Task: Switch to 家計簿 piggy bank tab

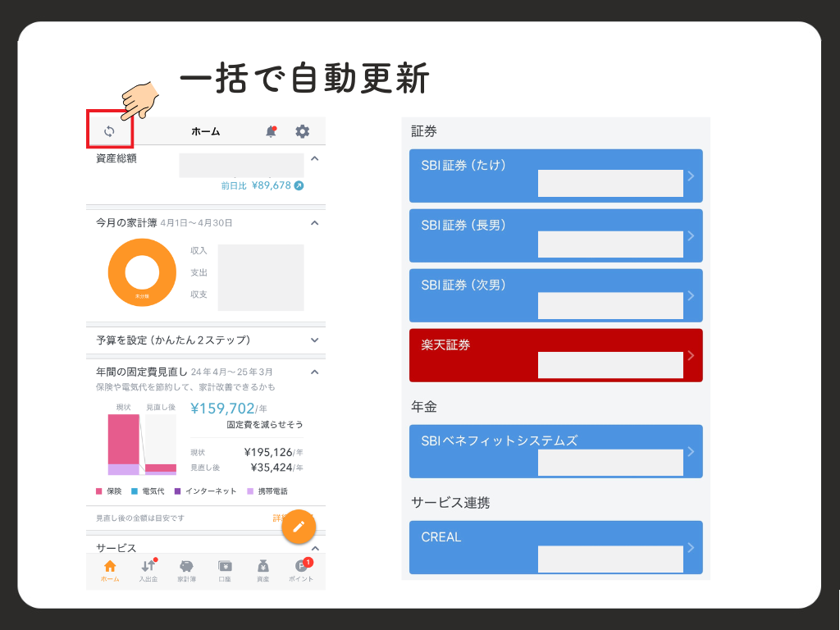Action: point(186,571)
